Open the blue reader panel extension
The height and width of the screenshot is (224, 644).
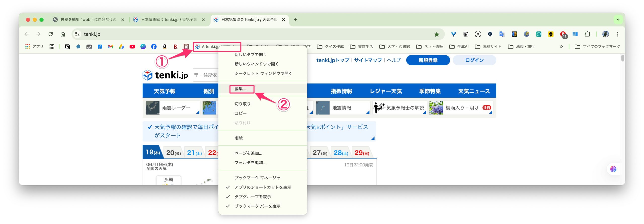click(x=575, y=34)
